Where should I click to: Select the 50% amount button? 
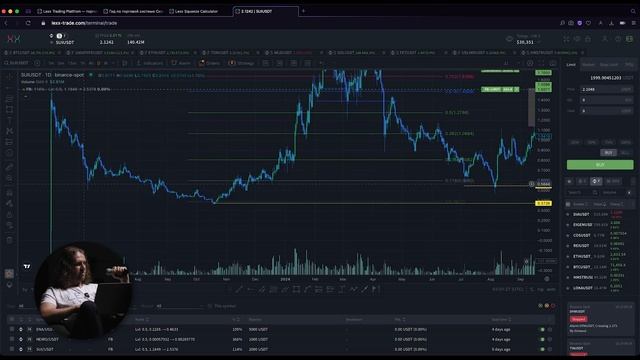(592, 142)
